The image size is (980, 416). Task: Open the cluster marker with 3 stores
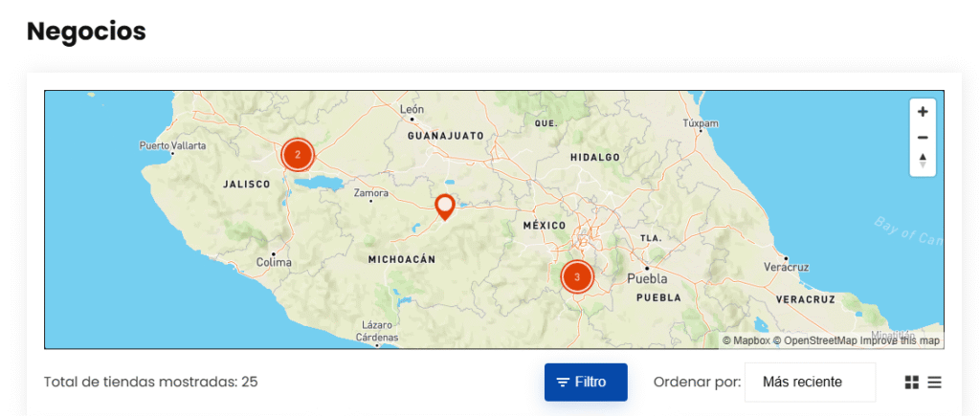(x=576, y=276)
